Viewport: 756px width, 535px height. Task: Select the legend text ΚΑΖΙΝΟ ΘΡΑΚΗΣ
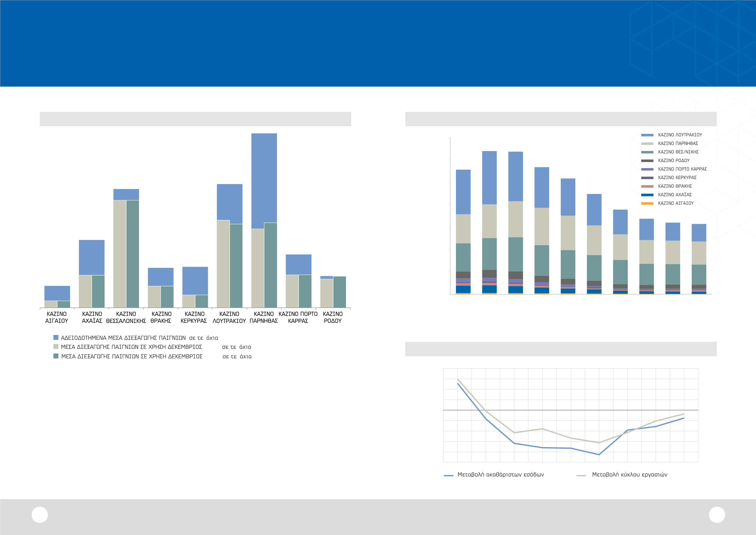[675, 186]
